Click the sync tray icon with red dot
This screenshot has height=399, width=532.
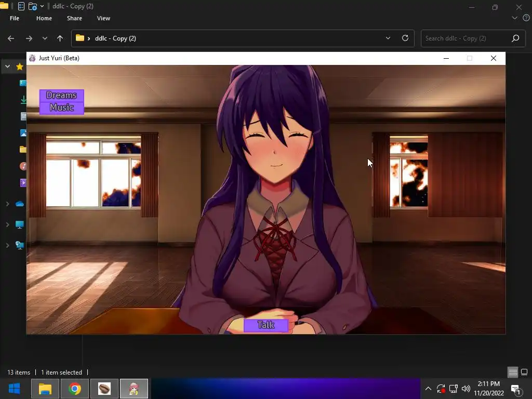441,389
